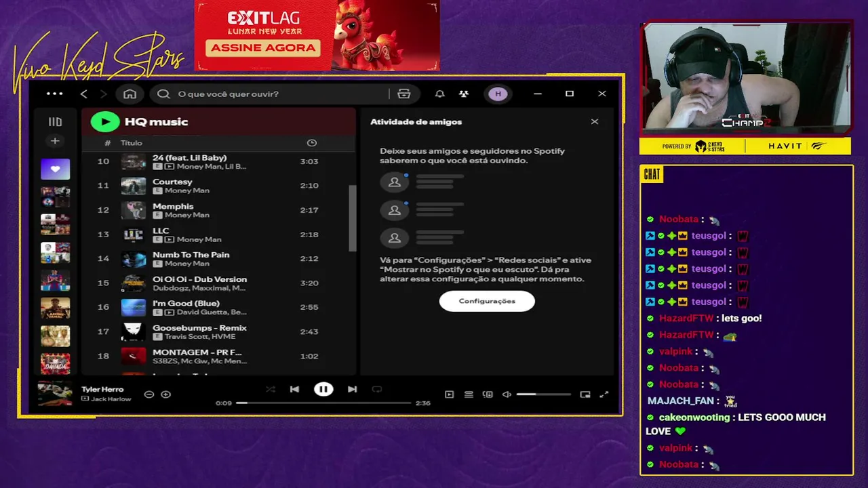Viewport: 868px width, 488px height.
Task: Open the playback queue
Action: [x=469, y=394]
